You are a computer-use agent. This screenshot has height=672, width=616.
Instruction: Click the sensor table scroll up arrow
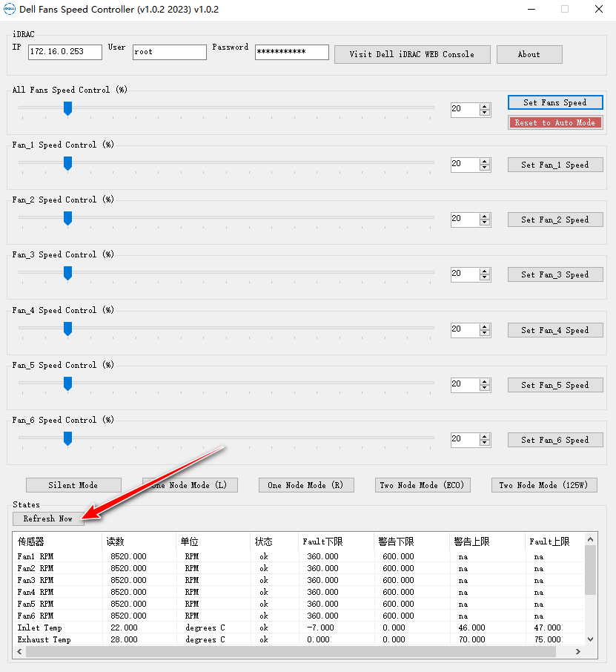[x=590, y=539]
